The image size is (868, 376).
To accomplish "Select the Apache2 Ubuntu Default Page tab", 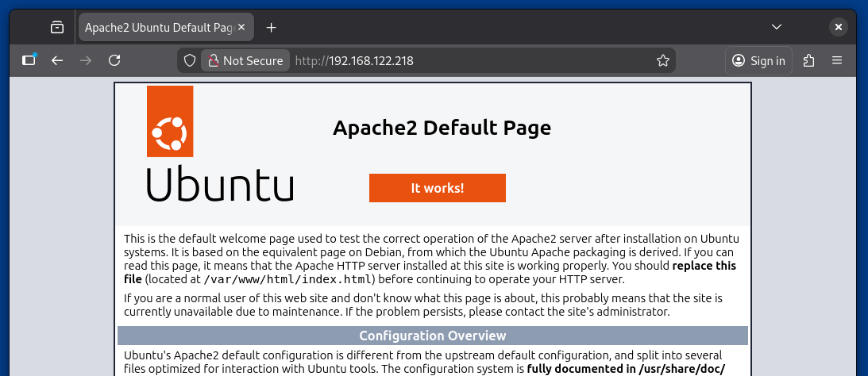I will coord(157,28).
